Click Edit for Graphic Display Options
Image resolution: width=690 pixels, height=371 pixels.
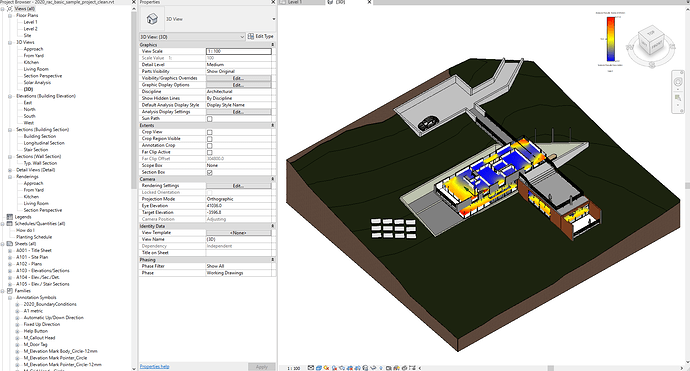point(239,85)
